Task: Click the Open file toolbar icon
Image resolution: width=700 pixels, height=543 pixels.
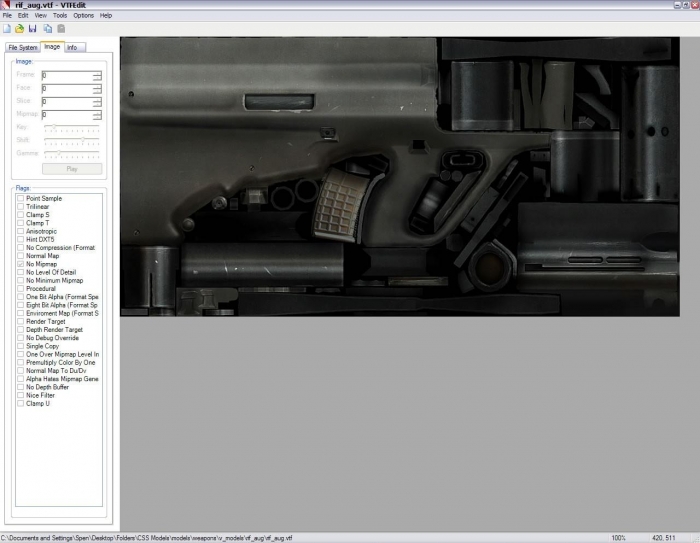Action: click(19, 29)
